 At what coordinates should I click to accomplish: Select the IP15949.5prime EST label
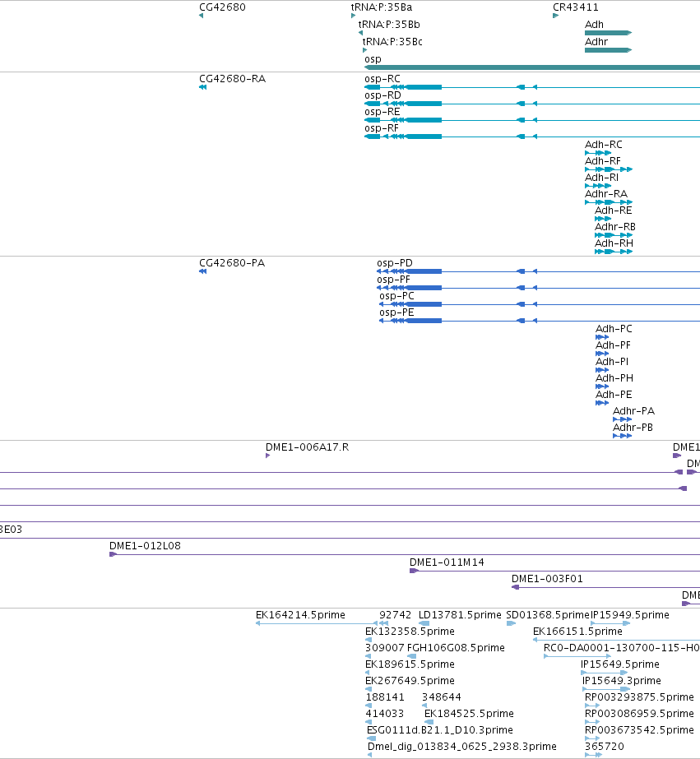pyautogui.click(x=630, y=615)
